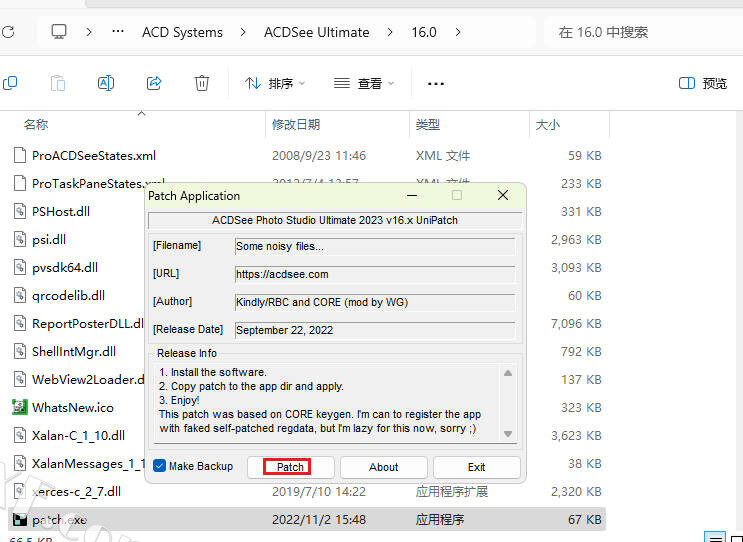Click the About button in patcher
Screen dimensions: 743x542
click(383, 467)
